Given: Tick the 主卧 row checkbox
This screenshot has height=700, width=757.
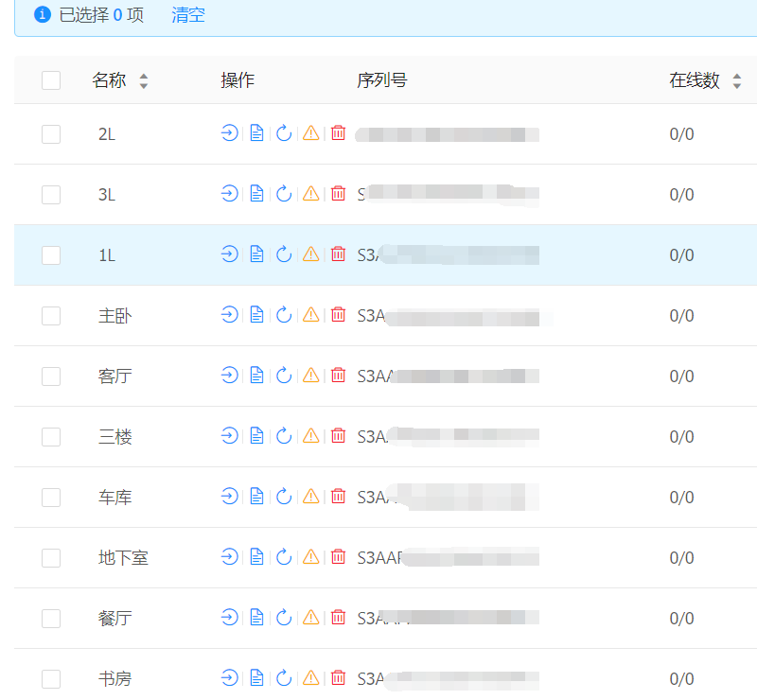Looking at the screenshot, I should click(x=51, y=316).
